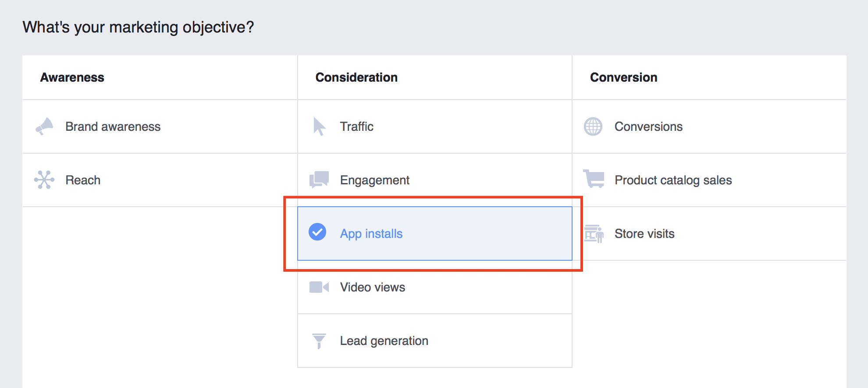
Task: Choose the Video views objective label
Action: [x=373, y=287]
